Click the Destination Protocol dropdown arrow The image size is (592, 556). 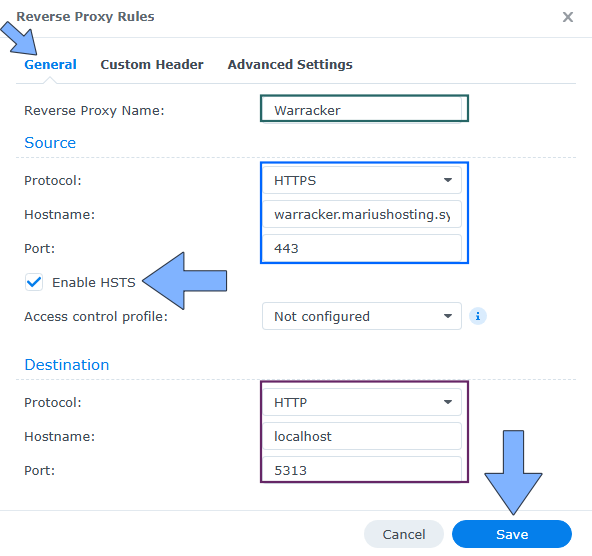point(448,402)
